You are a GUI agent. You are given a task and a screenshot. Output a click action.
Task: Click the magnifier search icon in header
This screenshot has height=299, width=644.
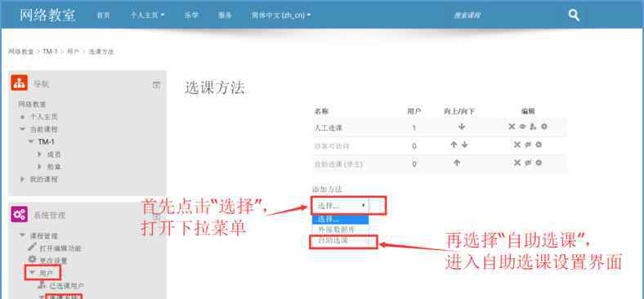coord(574,16)
